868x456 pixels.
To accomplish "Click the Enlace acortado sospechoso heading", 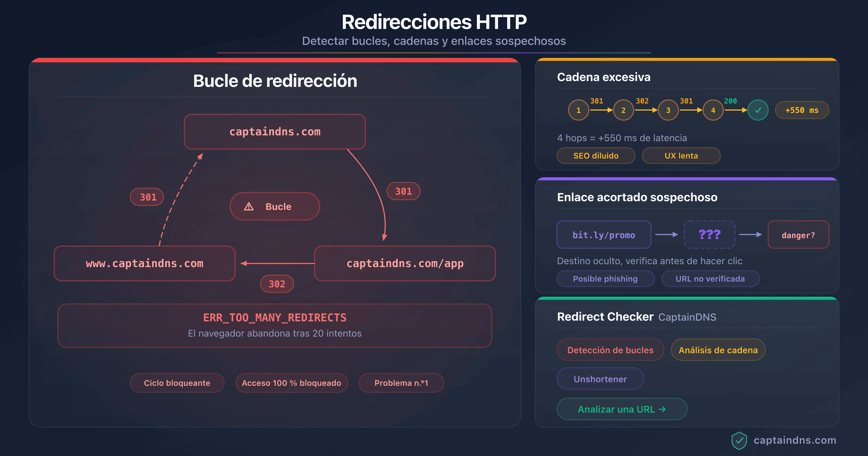I will coord(637,197).
